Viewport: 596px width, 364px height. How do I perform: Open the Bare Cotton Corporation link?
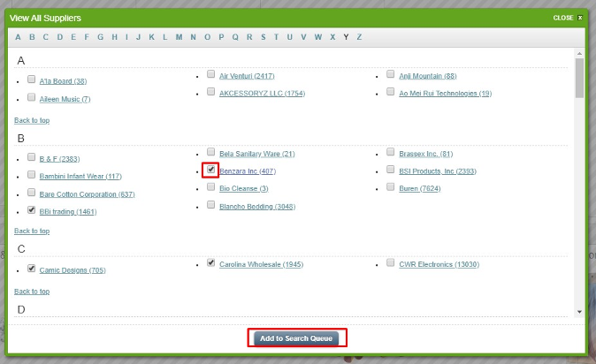click(87, 194)
